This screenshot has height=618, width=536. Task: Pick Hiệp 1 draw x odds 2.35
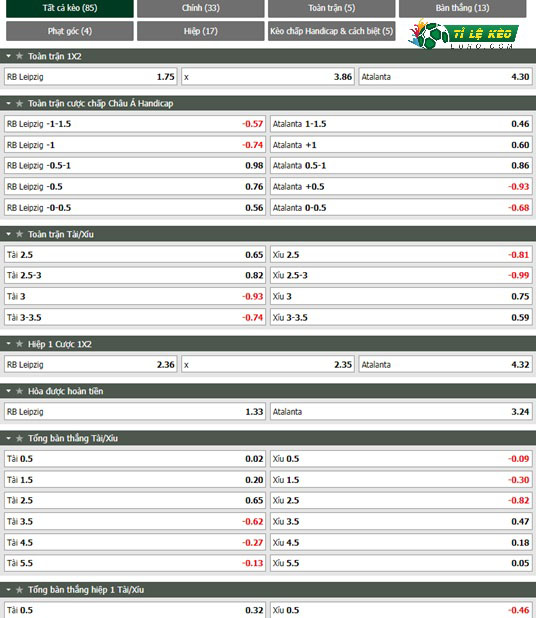tap(268, 365)
